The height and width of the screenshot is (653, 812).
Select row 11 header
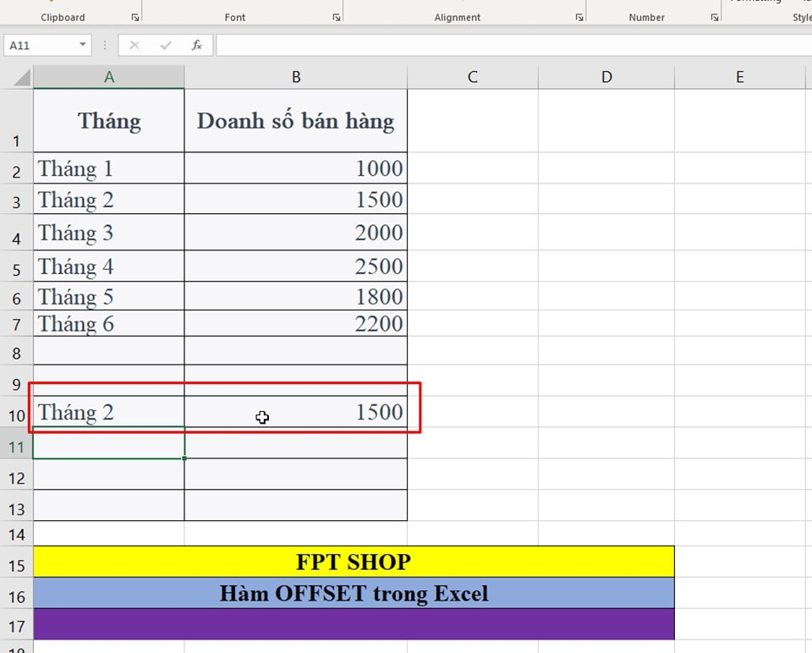click(x=17, y=443)
